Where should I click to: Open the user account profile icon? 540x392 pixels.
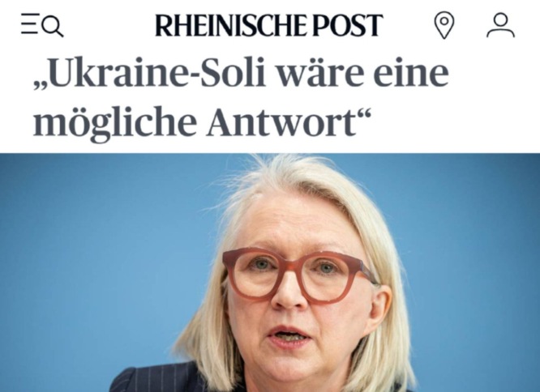coord(500,25)
